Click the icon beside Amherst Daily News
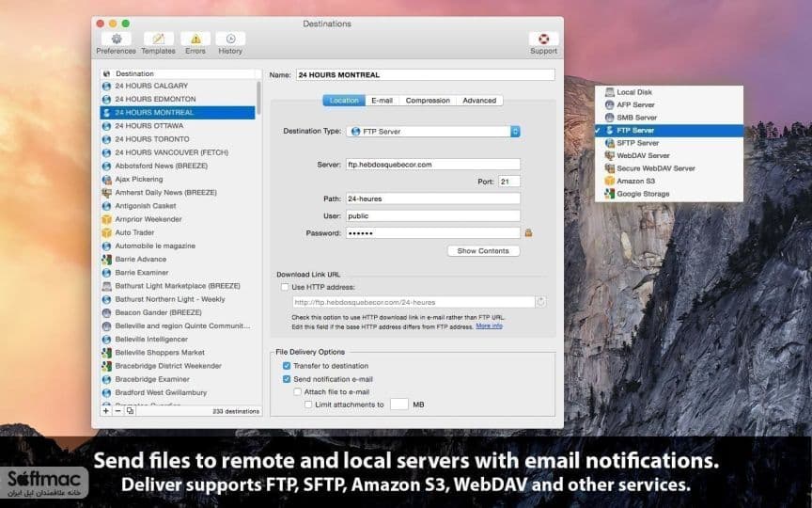 point(107,193)
